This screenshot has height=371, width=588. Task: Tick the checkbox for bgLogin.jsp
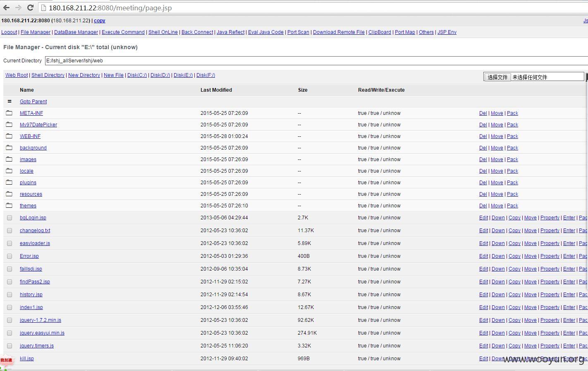[10, 218]
